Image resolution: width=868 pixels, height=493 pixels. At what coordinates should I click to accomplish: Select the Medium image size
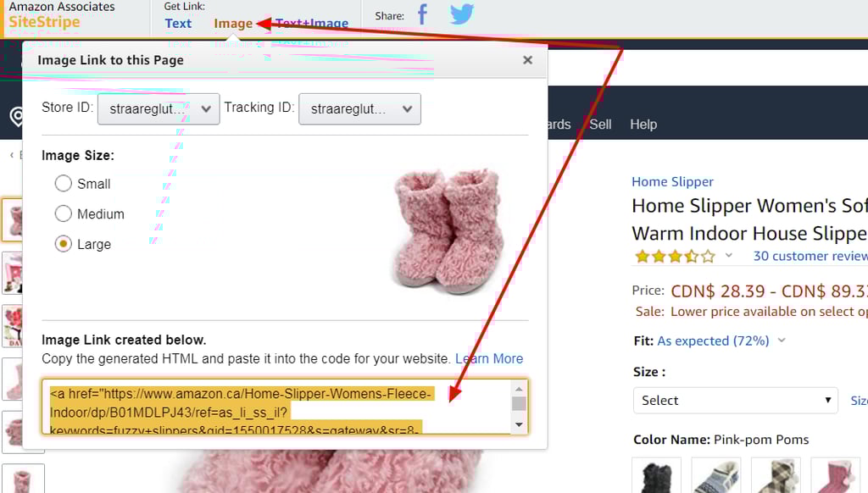(63, 213)
